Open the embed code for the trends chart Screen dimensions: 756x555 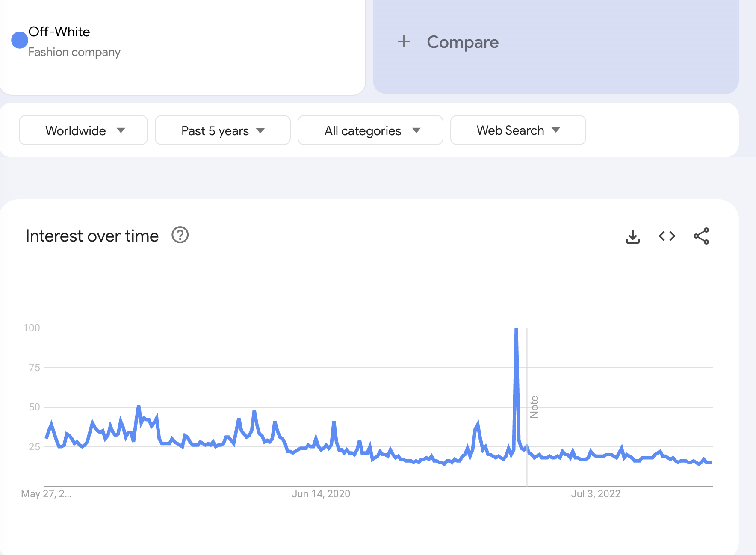pos(667,236)
